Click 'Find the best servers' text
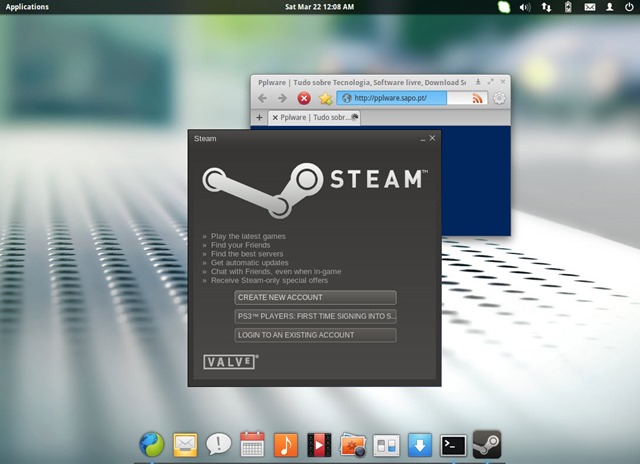This screenshot has width=640, height=464. point(247,254)
